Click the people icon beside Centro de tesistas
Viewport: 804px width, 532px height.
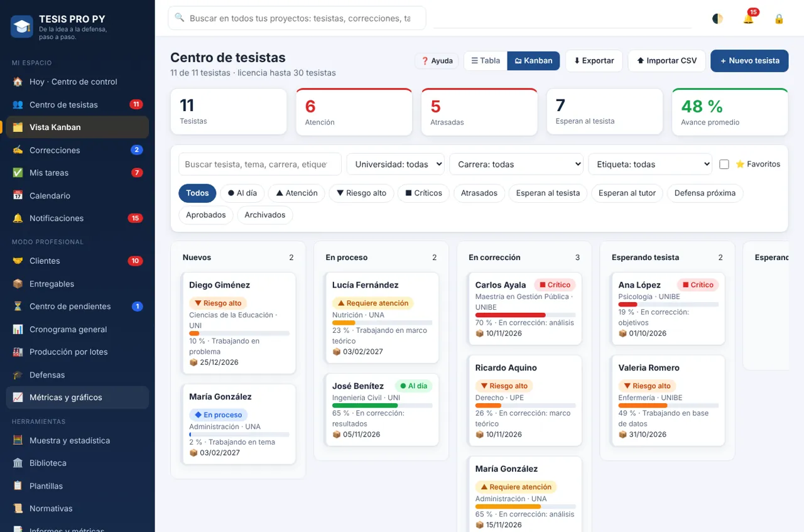pyautogui.click(x=18, y=104)
